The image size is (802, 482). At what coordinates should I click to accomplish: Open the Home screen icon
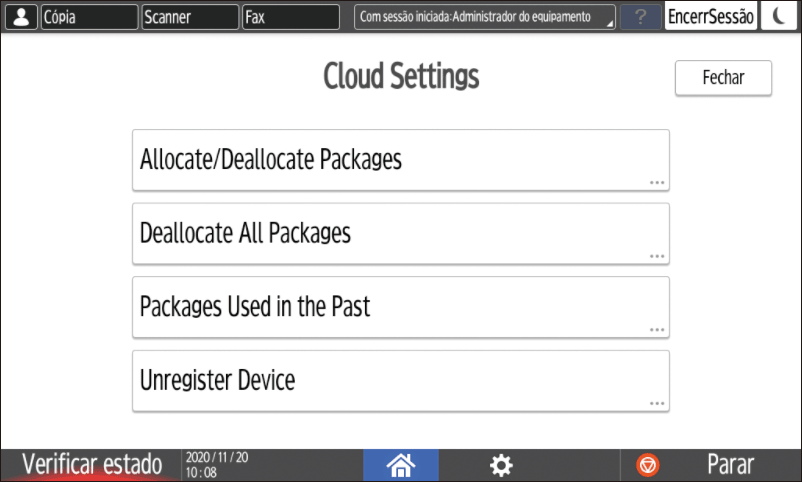pyautogui.click(x=400, y=464)
